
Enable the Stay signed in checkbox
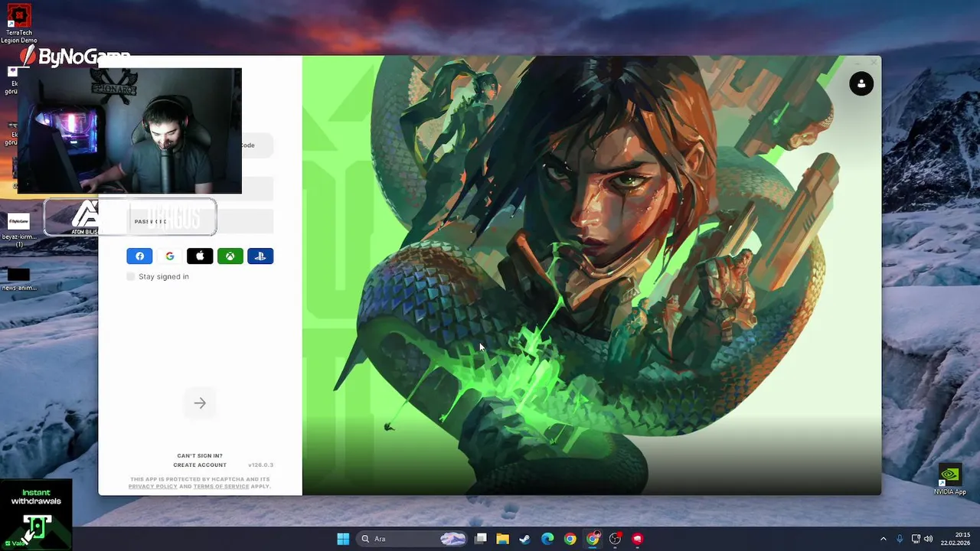pos(131,276)
